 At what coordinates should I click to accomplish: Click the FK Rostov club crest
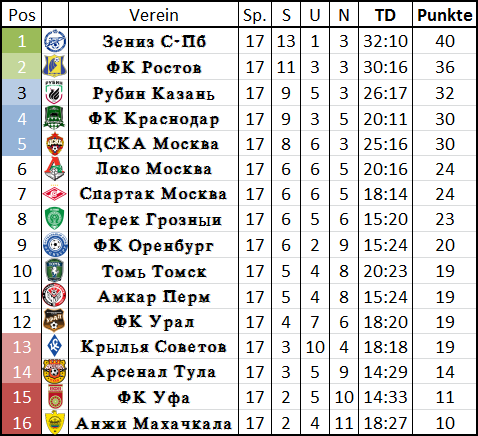coord(55,66)
